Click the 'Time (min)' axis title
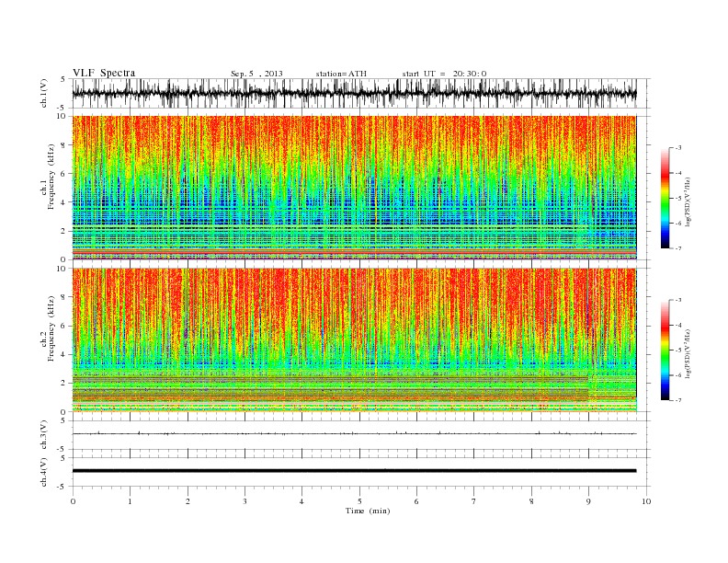 tap(368, 511)
